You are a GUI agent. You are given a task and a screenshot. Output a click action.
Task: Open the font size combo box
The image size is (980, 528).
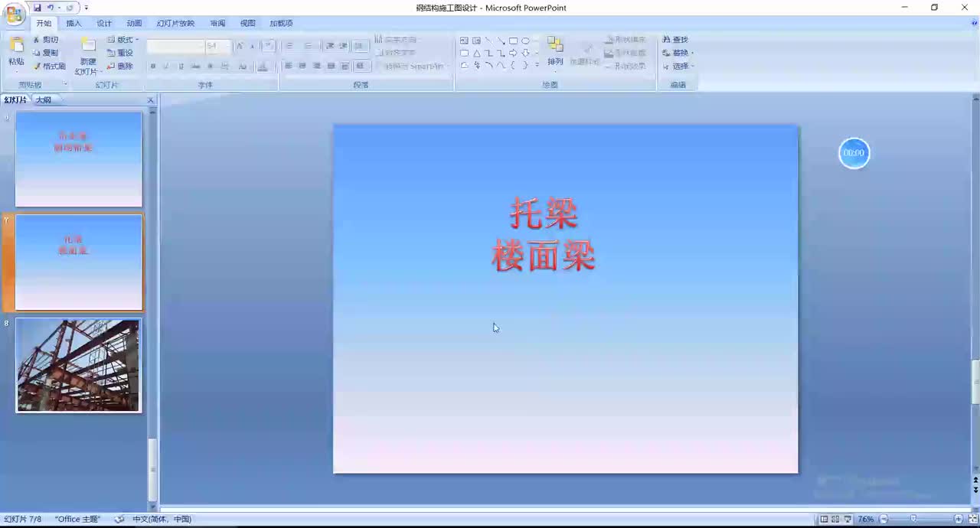point(217,47)
